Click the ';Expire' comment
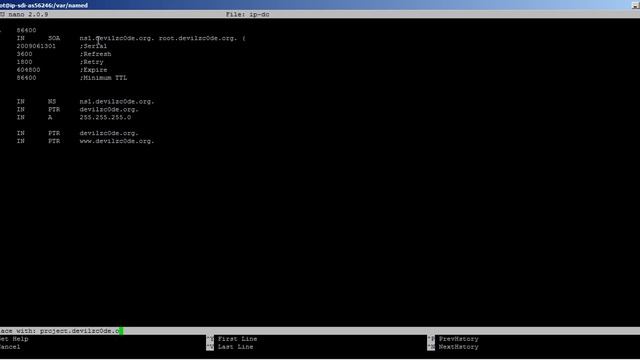This screenshot has height=360, width=640. click(93, 70)
